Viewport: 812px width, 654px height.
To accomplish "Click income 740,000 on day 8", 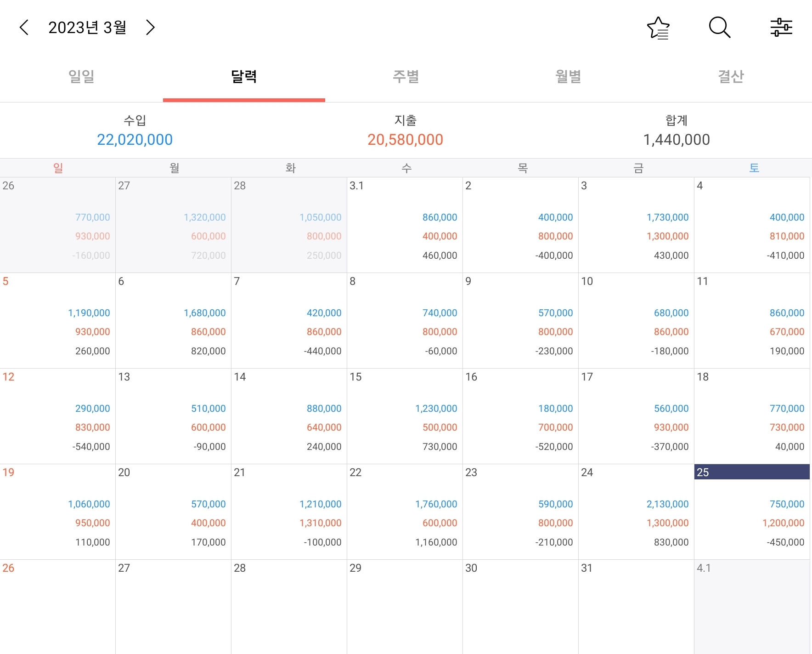I will coord(440,313).
